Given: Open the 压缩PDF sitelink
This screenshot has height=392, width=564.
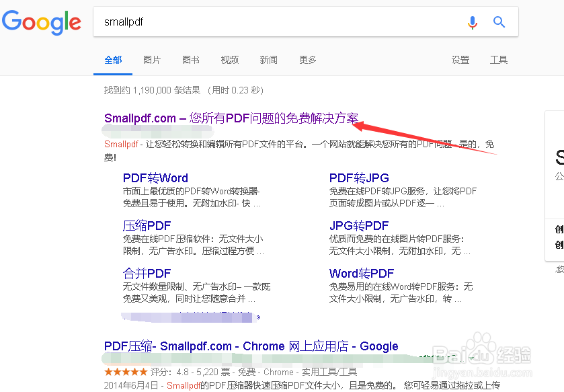Looking at the screenshot, I should tap(147, 225).
